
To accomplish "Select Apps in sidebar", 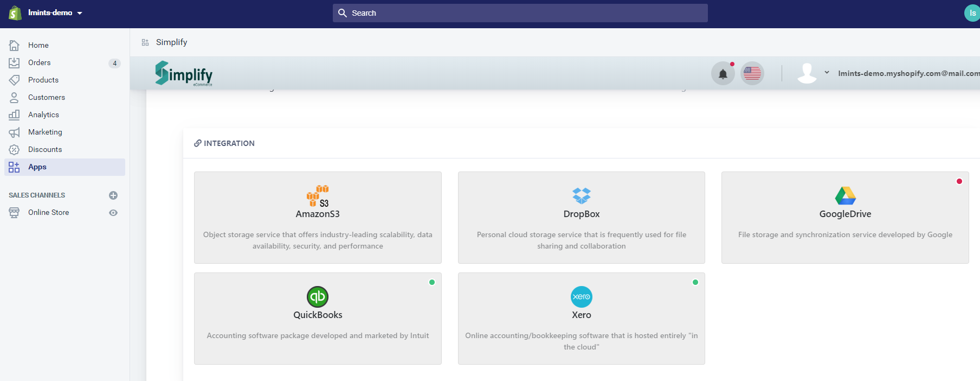I will [65, 167].
